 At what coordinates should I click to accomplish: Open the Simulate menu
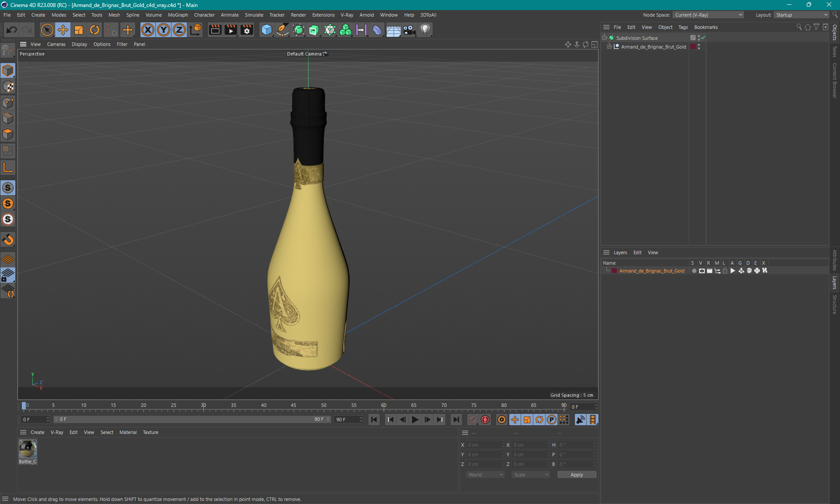coord(254,15)
